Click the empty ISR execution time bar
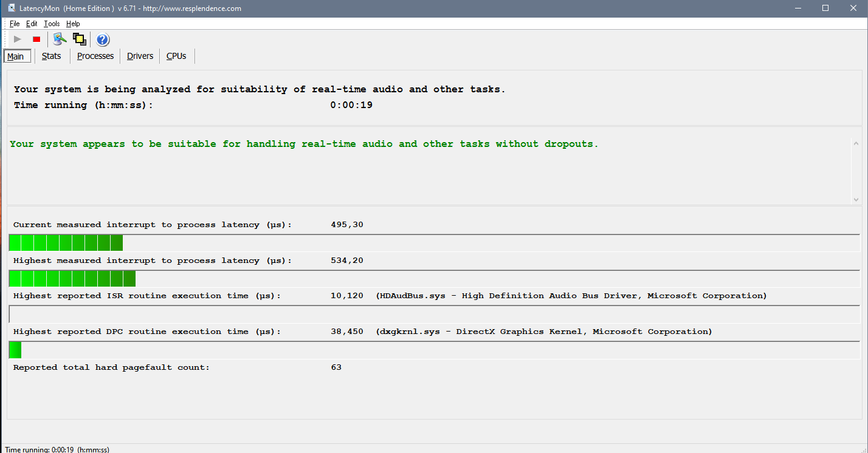The width and height of the screenshot is (868, 453). coord(434,315)
